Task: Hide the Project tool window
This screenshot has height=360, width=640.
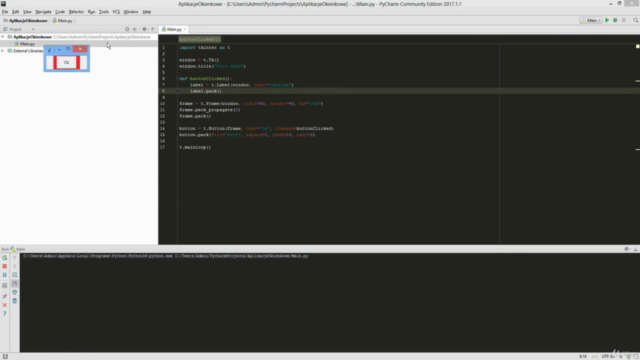Action: [153, 29]
